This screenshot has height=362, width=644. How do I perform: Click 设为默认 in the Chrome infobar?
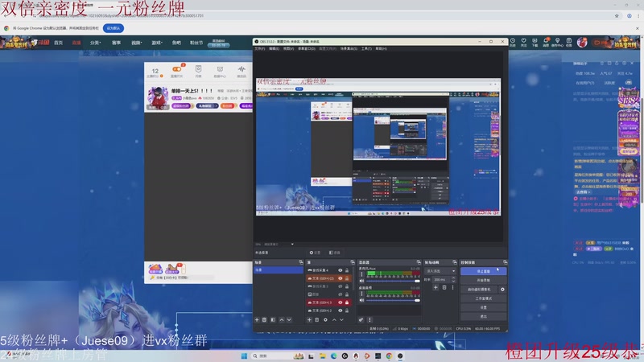(114, 28)
